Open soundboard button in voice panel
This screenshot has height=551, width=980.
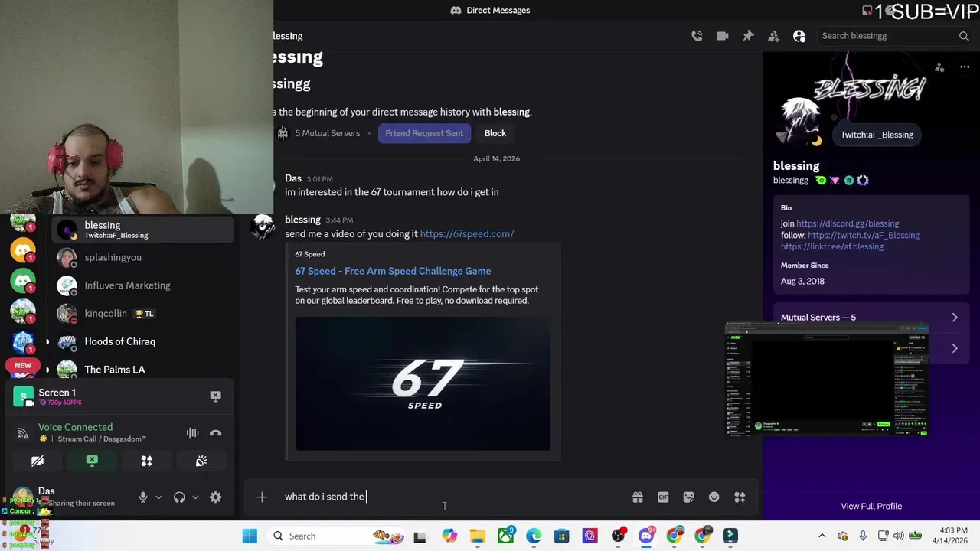click(201, 461)
